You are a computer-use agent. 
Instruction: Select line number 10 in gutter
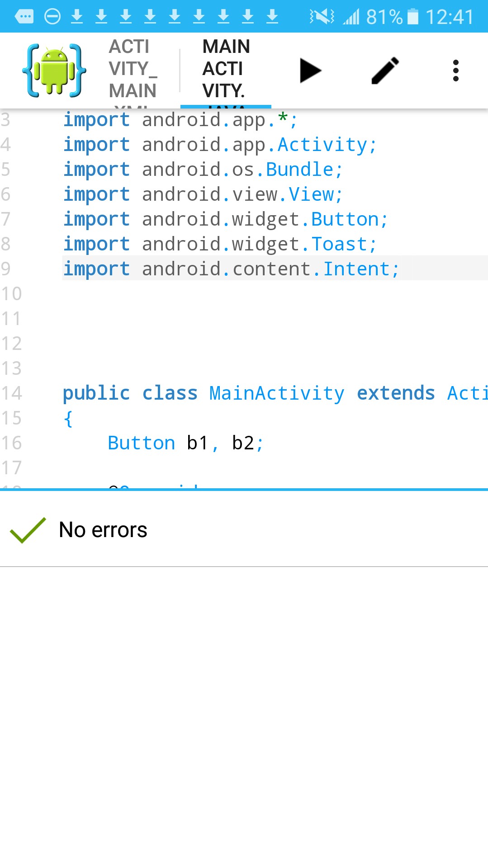[x=11, y=294]
